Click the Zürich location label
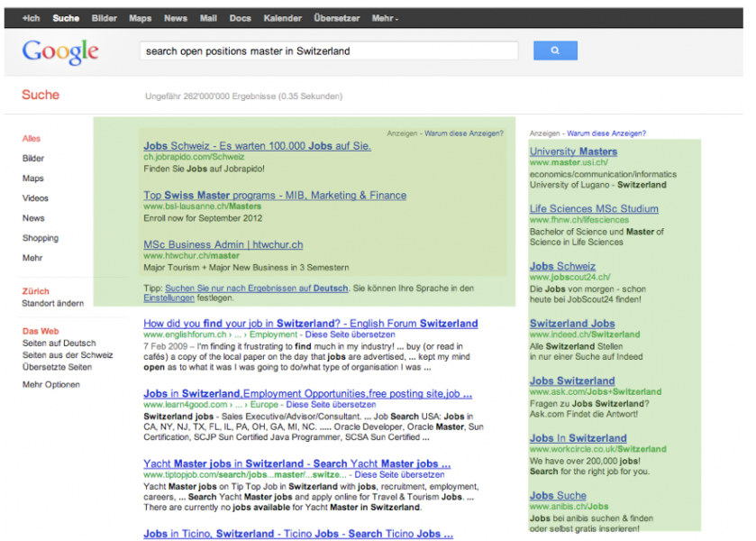756x541 pixels. (36, 291)
